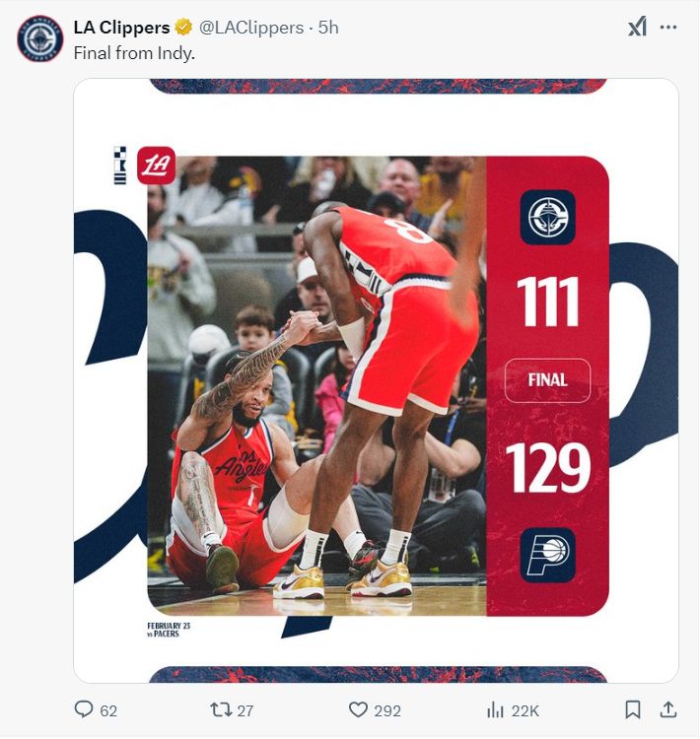This screenshot has width=700, height=739.
Task: Open the @LAClippers handle link
Action: coord(251,28)
